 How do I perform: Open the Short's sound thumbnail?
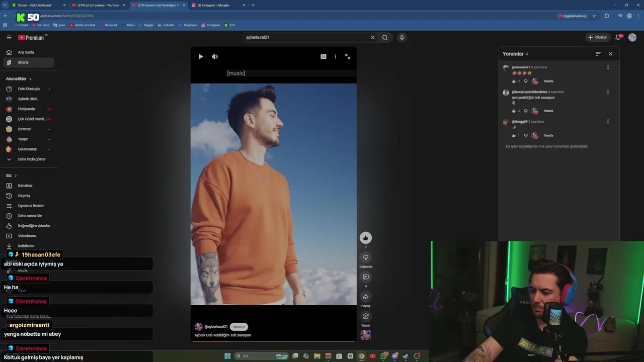pyautogui.click(x=366, y=334)
